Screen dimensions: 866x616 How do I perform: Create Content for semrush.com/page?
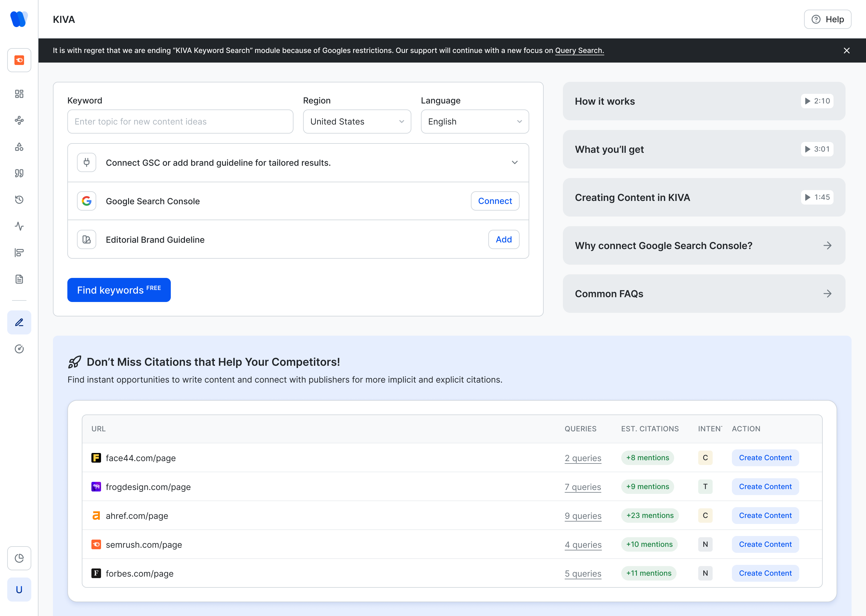[765, 544]
